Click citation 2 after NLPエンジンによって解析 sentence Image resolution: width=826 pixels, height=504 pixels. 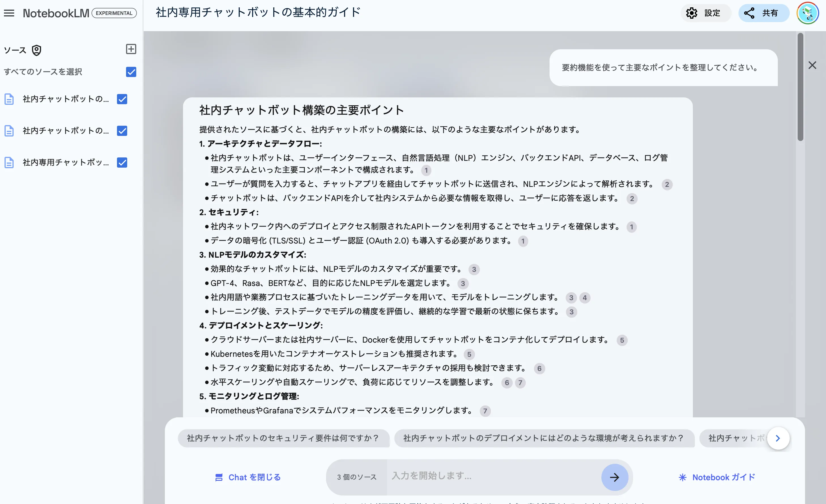click(667, 184)
